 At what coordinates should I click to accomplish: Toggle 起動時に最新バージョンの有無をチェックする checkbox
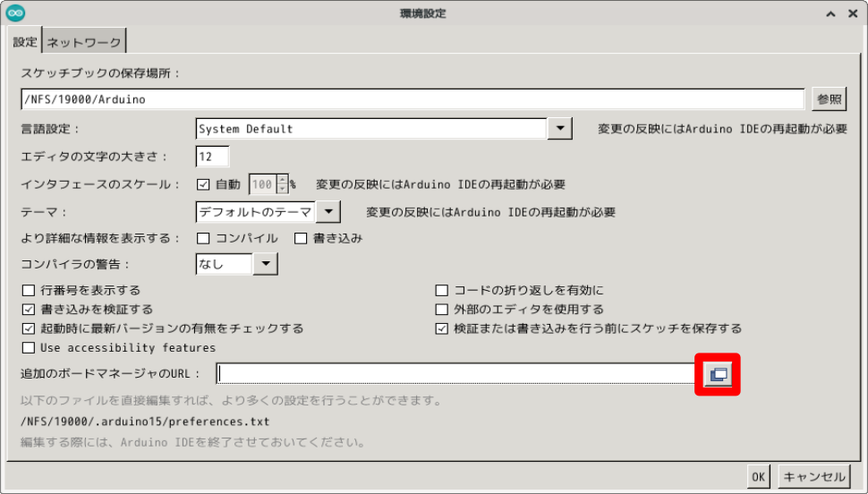tap(29, 328)
